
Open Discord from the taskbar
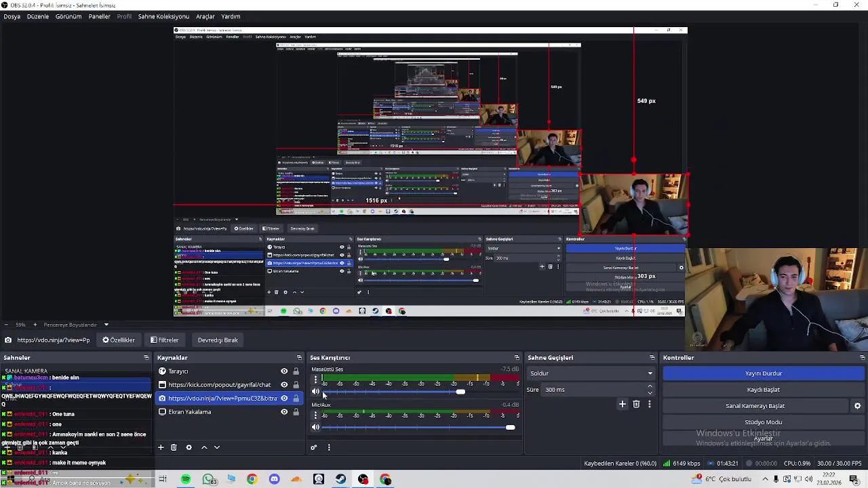[274, 480]
